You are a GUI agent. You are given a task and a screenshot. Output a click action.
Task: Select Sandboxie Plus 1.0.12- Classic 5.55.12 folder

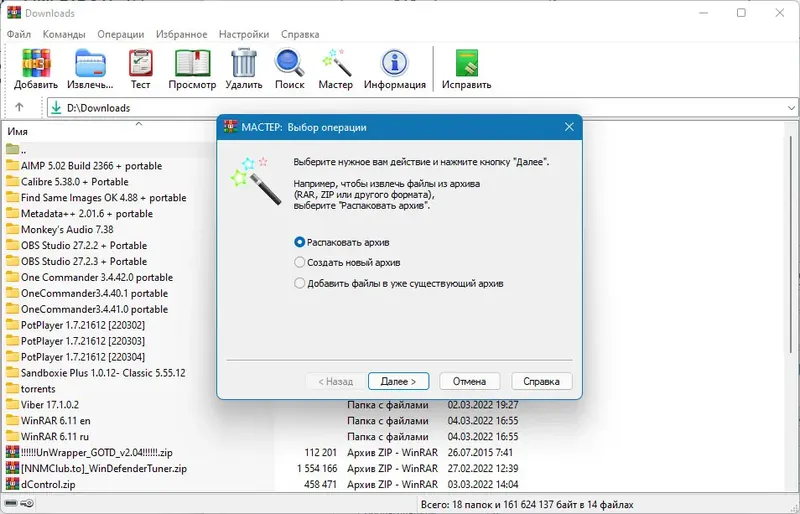pyautogui.click(x=103, y=372)
